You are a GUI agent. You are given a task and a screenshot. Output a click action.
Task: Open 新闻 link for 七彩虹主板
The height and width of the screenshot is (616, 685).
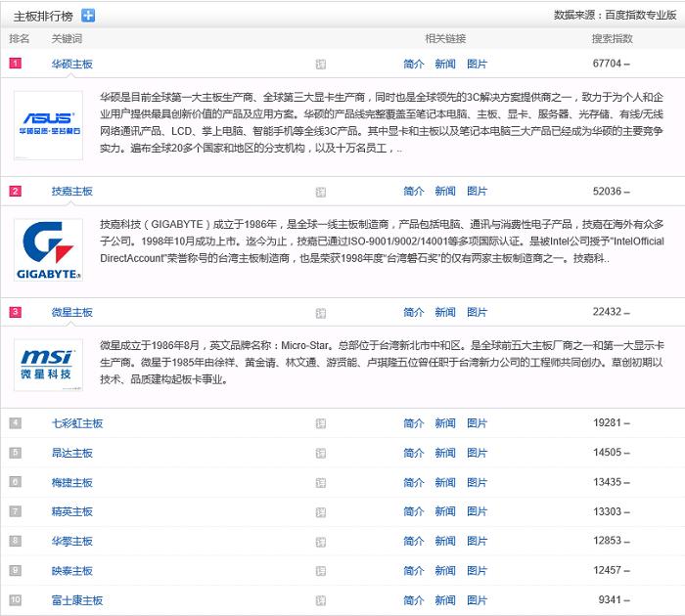coord(445,423)
